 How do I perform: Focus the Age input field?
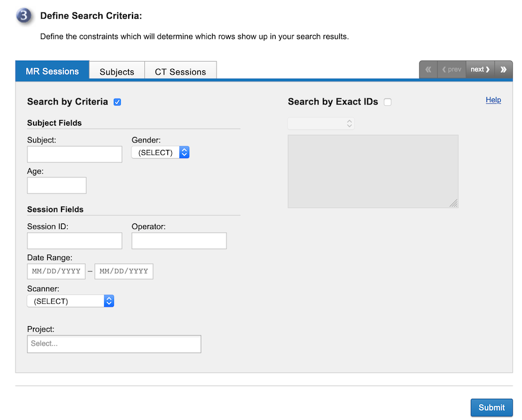57,185
